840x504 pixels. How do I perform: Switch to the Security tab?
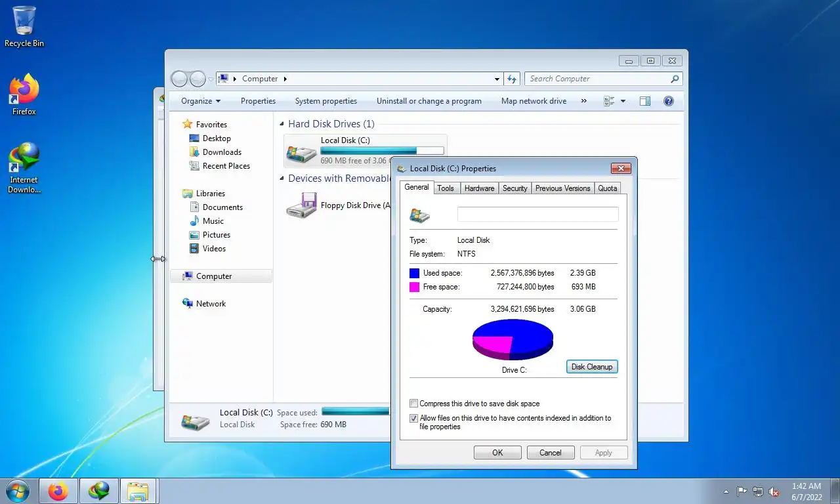click(x=514, y=188)
